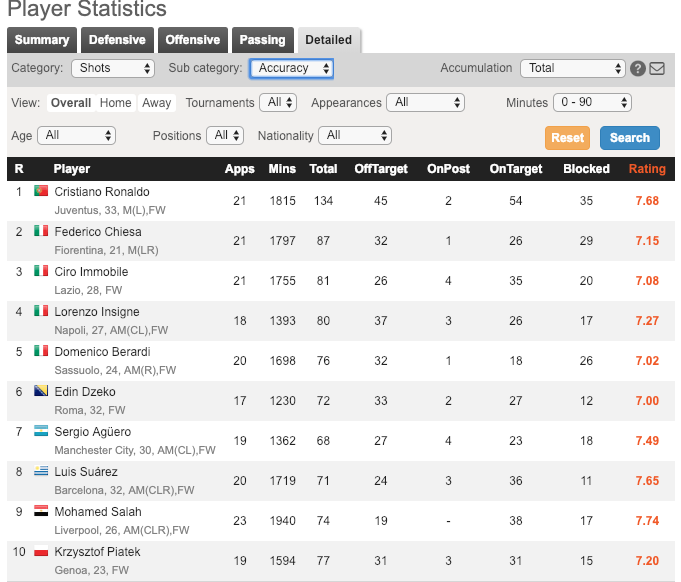Click Uruguay flag next to Luis Suárez
Screen dimensions: 681x582
41,471
